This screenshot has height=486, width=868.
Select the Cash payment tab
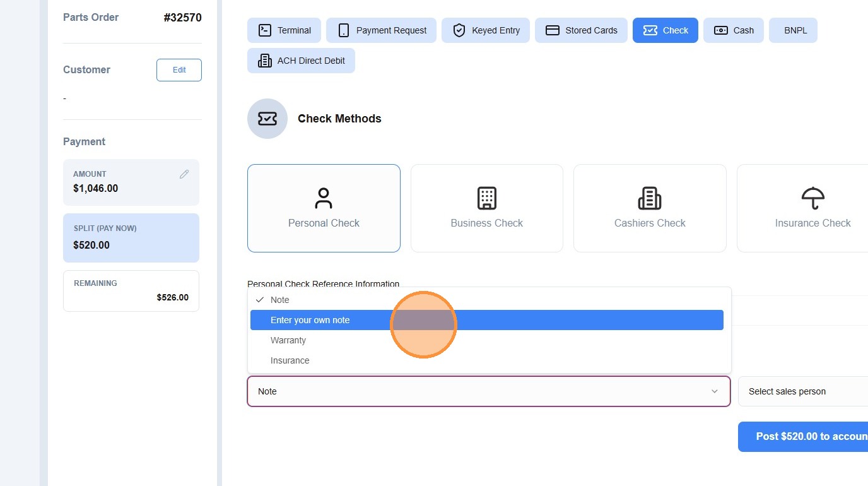coord(734,30)
